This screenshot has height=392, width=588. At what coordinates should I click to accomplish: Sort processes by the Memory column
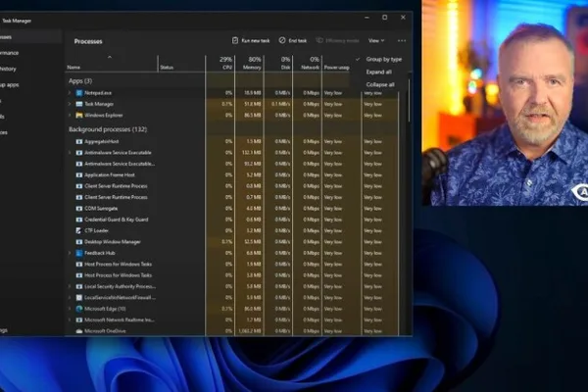(249, 63)
